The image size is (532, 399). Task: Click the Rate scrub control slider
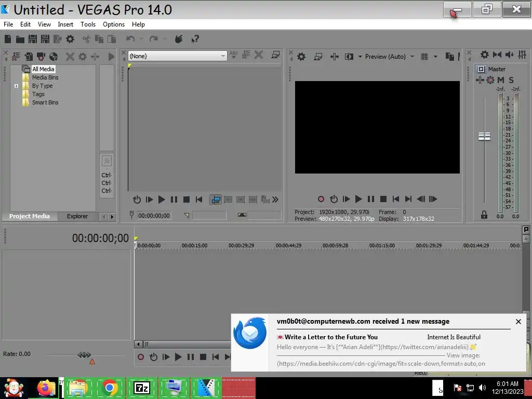[x=85, y=355]
